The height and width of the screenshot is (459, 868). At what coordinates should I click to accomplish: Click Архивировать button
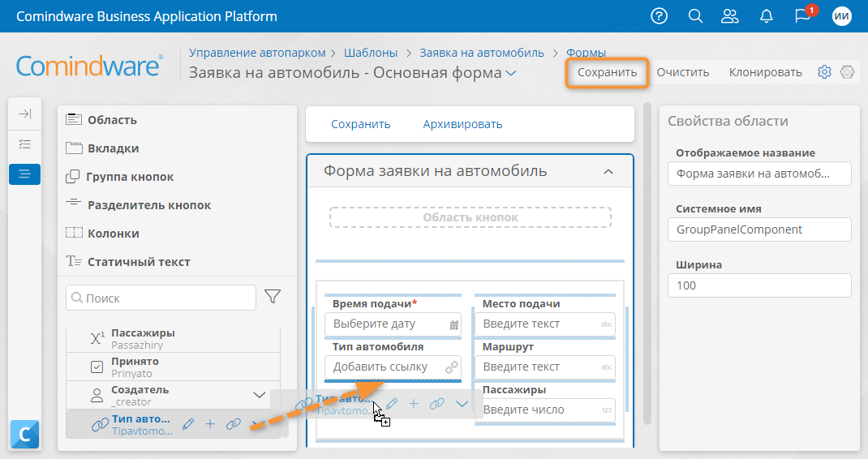[x=462, y=124]
